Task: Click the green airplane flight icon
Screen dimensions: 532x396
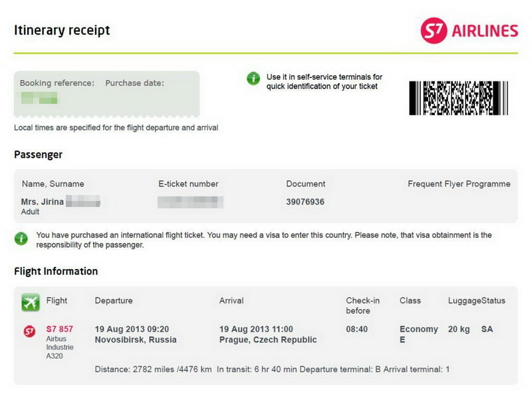Action: 31,302
